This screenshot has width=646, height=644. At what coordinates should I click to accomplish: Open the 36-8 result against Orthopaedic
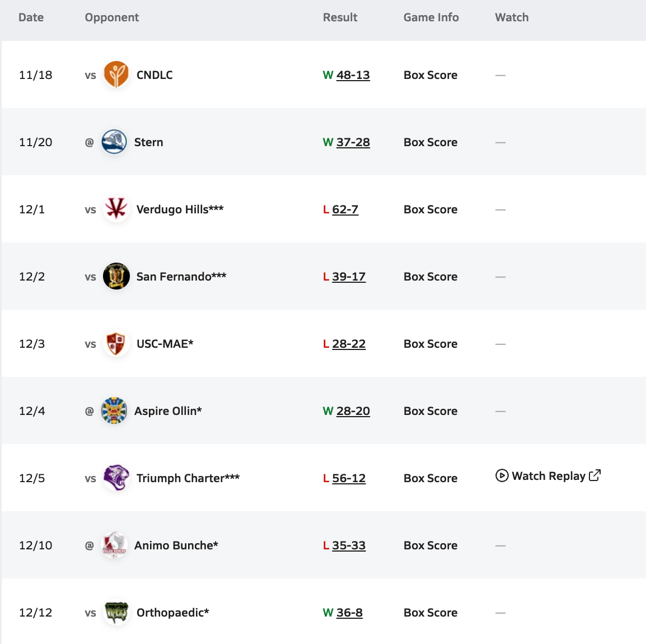pyautogui.click(x=349, y=613)
